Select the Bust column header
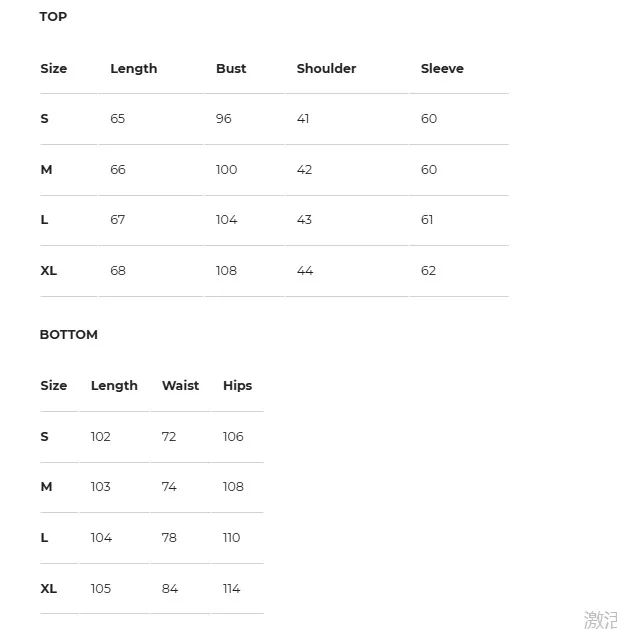Image resolution: width=617 pixels, height=629 pixels. (231, 69)
